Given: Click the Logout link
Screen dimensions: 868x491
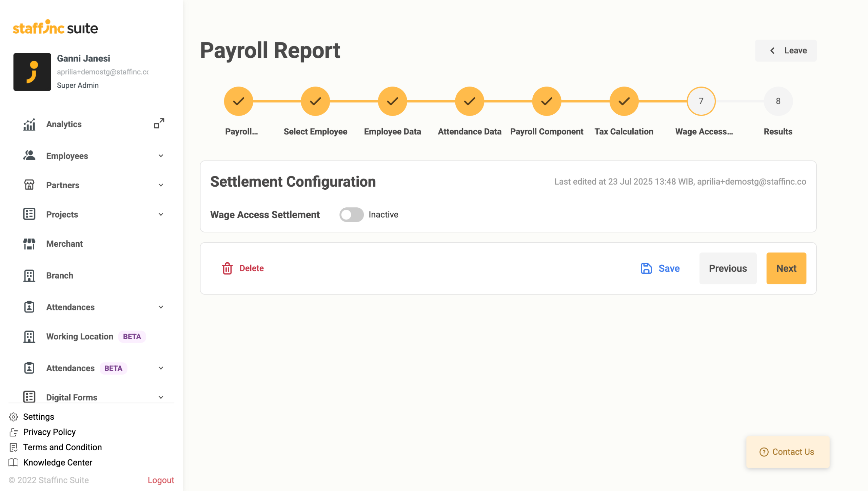Looking at the screenshot, I should click(161, 480).
